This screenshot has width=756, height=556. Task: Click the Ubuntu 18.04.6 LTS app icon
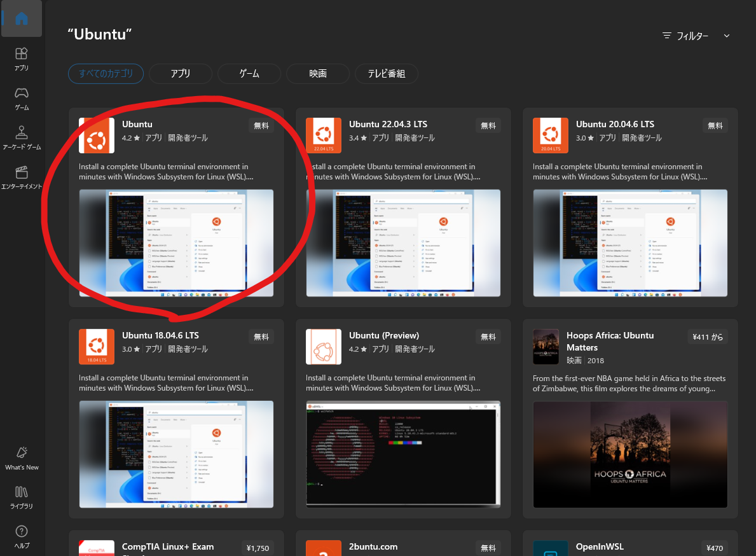97,347
